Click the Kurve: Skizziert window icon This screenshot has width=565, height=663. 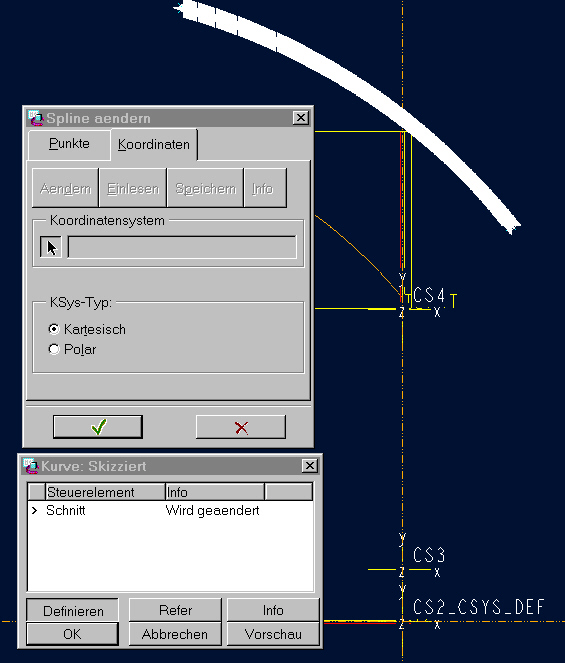click(x=31, y=466)
